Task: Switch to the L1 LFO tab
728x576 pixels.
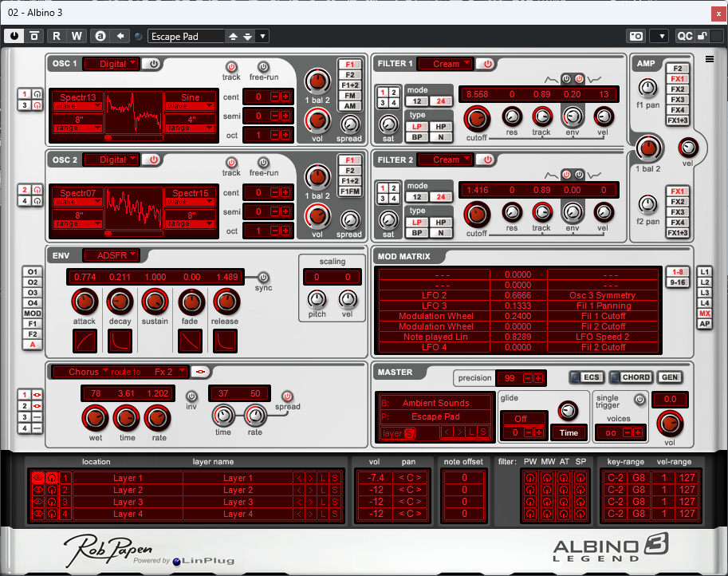Action: coord(704,272)
